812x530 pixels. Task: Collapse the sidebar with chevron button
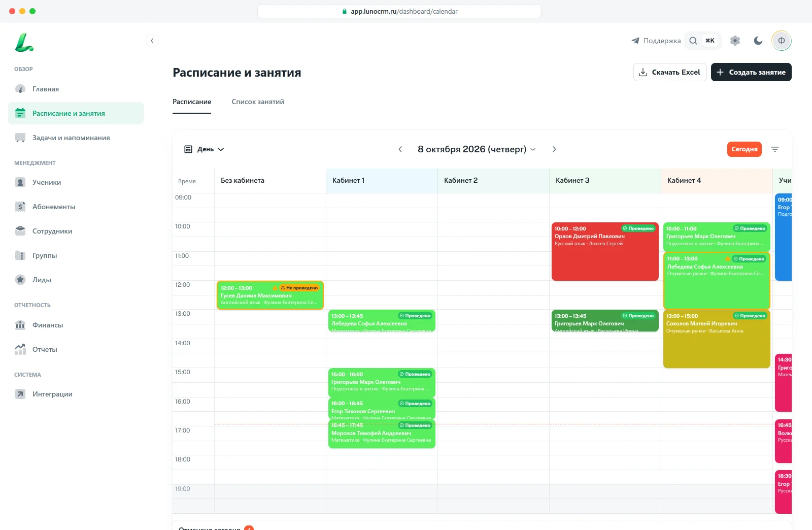[x=152, y=41]
